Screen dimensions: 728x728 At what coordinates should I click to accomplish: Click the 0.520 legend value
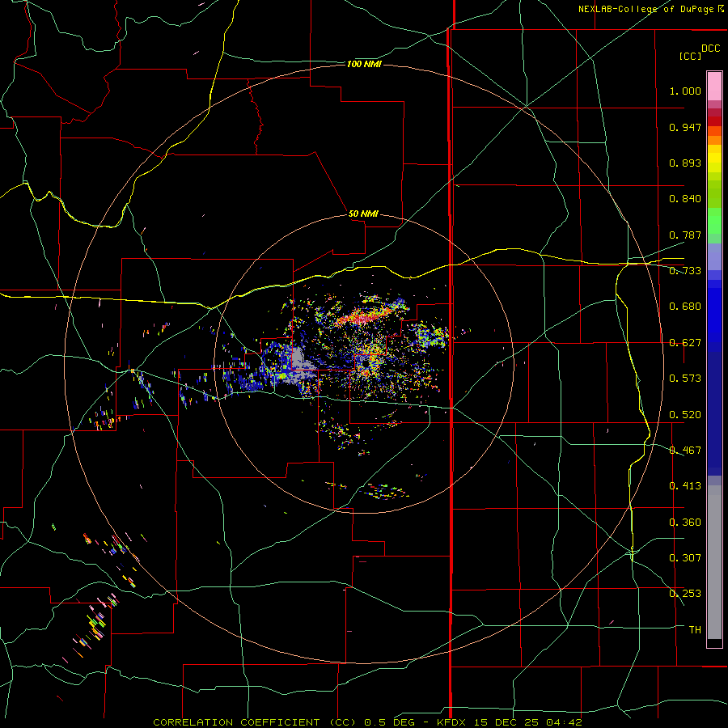tap(685, 415)
